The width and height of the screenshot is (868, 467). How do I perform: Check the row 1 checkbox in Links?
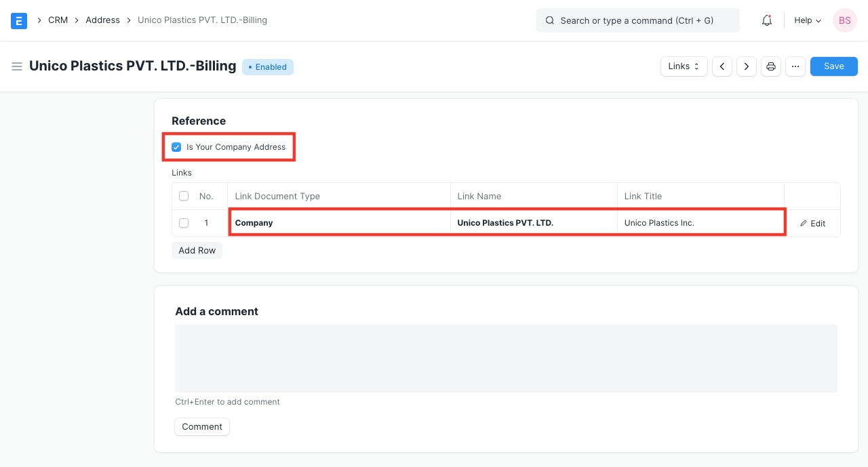(x=184, y=223)
